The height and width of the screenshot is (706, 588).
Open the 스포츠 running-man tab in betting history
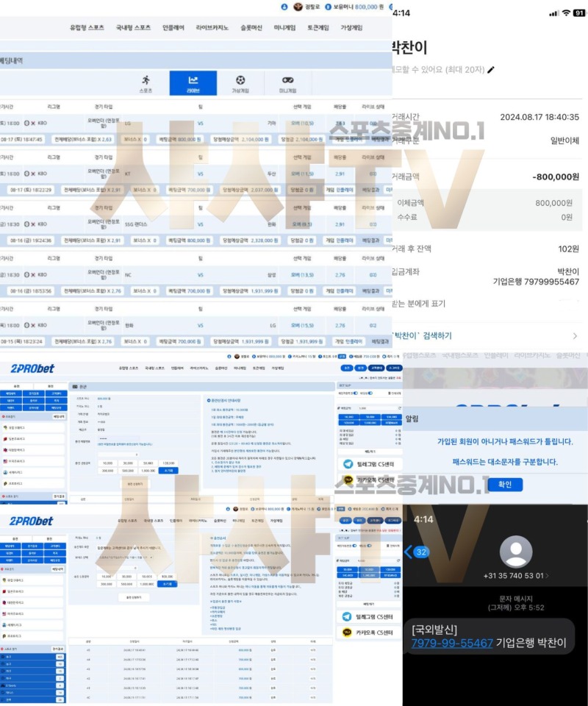(146, 83)
